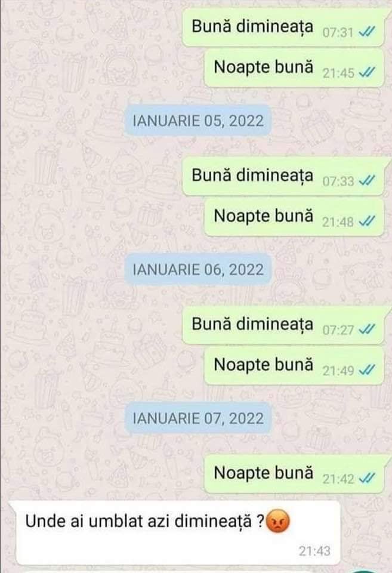
Task: Tap the 'Noapte bună' bubble from 21:48
Action: click(x=295, y=217)
